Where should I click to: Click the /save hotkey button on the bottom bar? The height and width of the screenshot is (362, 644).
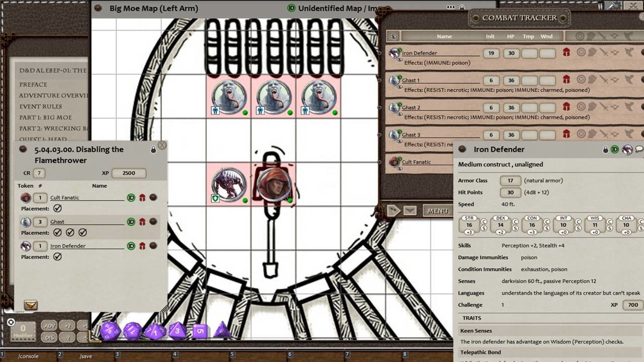[x=85, y=356]
